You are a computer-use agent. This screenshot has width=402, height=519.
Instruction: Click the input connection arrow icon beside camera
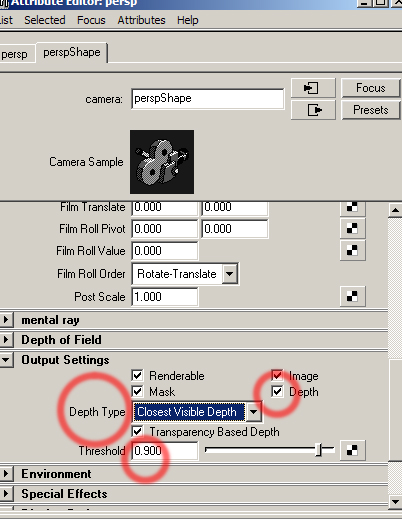313,88
